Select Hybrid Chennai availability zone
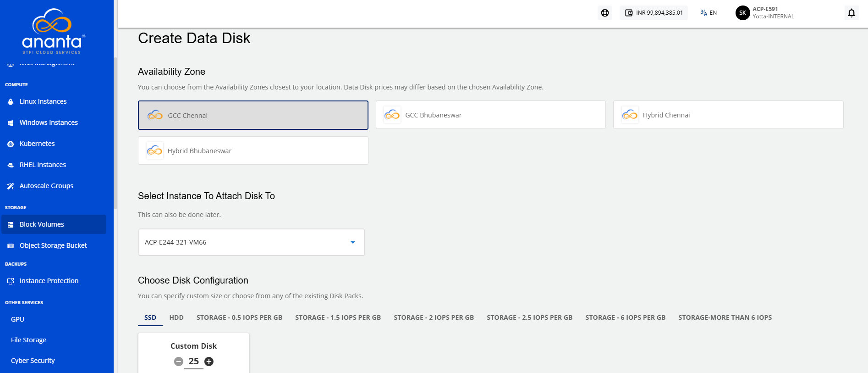 728,115
